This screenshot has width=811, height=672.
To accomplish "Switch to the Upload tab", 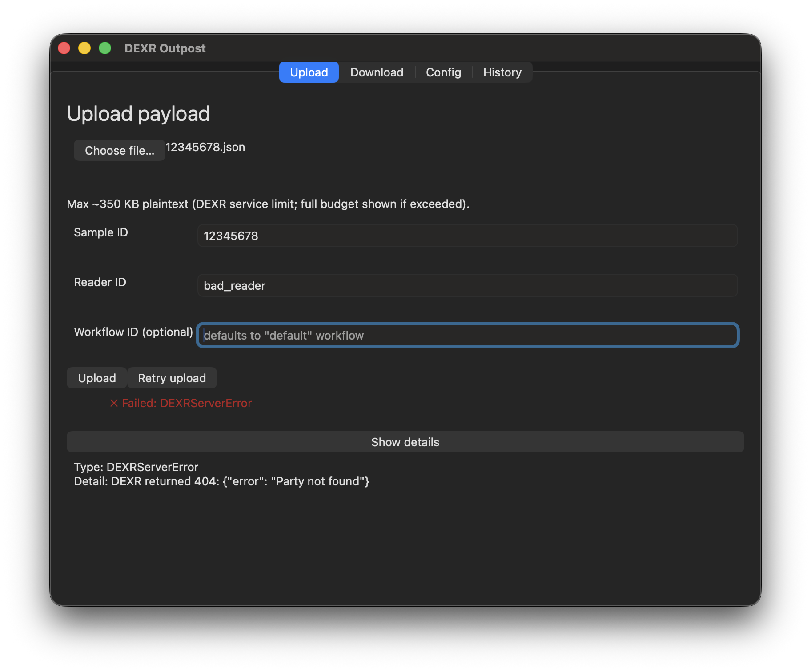I will pos(309,72).
